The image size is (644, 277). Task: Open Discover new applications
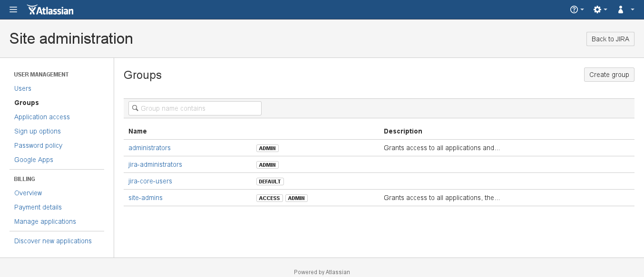(x=53, y=241)
